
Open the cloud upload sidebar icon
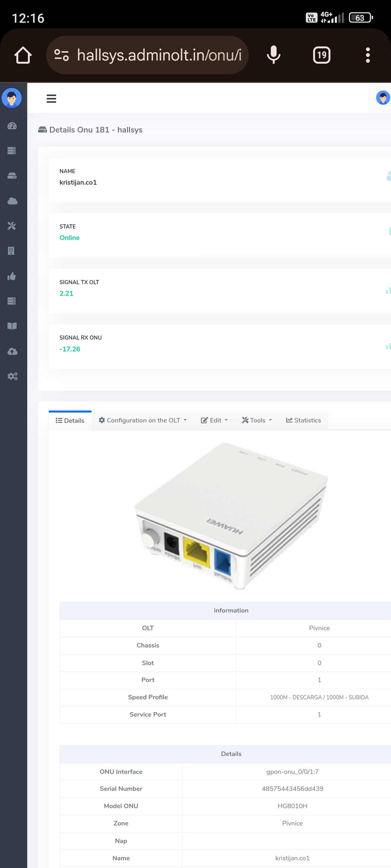[x=12, y=351]
